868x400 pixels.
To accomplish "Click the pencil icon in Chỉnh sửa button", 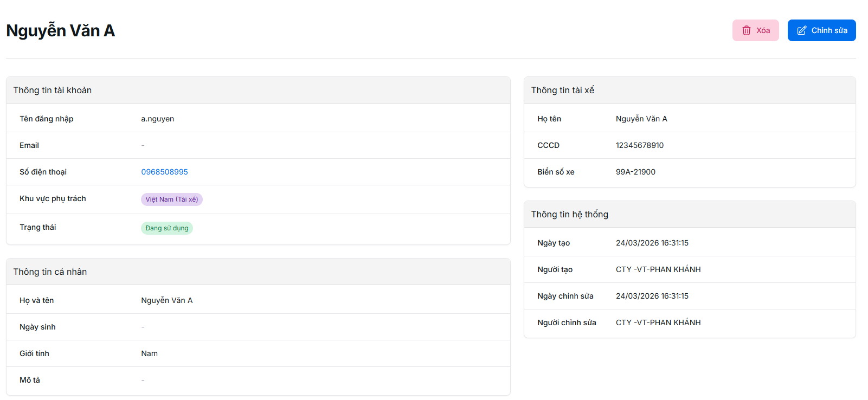I will click(x=801, y=30).
